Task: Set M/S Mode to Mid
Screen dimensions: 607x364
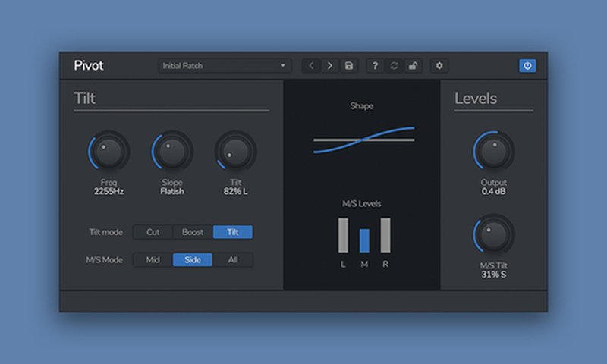Action: 153,260
